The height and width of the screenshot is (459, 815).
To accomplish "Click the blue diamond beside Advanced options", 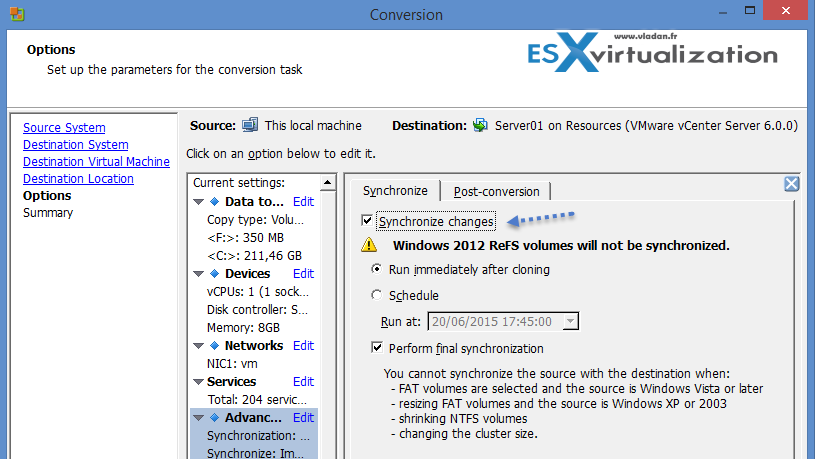I will [214, 417].
